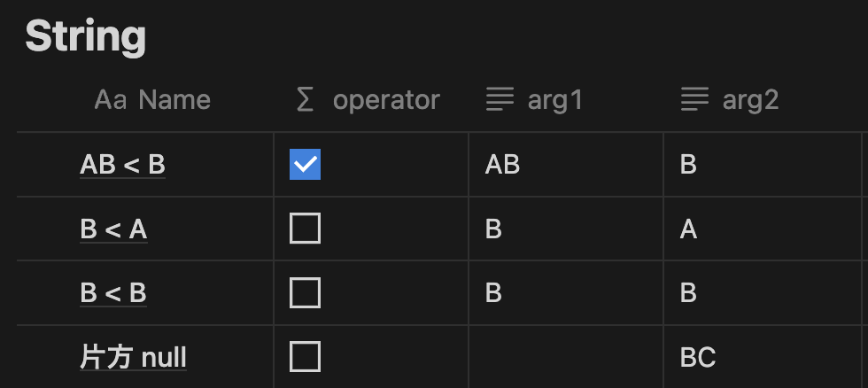Uncheck the checked box in AB < B row
Screen dimensions: 868x388
[305, 165]
